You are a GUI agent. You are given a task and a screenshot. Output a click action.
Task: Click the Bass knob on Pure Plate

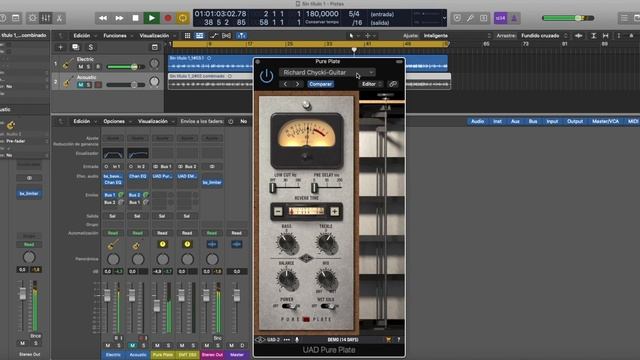pyautogui.click(x=287, y=243)
